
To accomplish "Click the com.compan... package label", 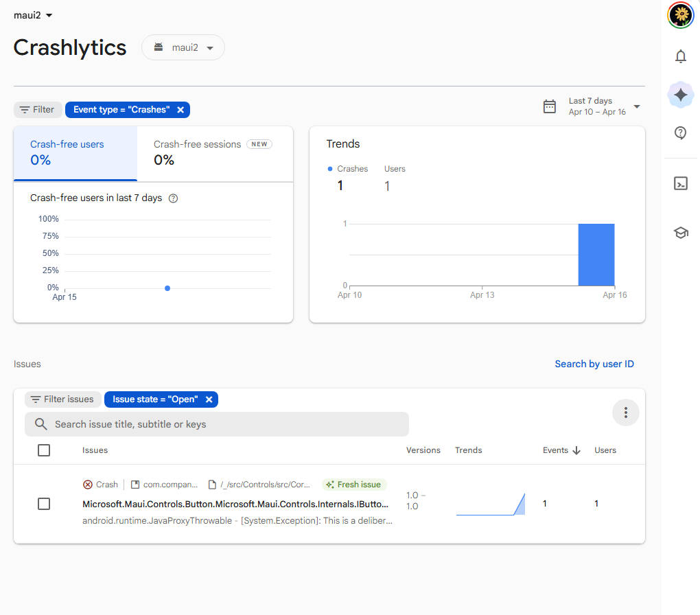I will pyautogui.click(x=170, y=485).
